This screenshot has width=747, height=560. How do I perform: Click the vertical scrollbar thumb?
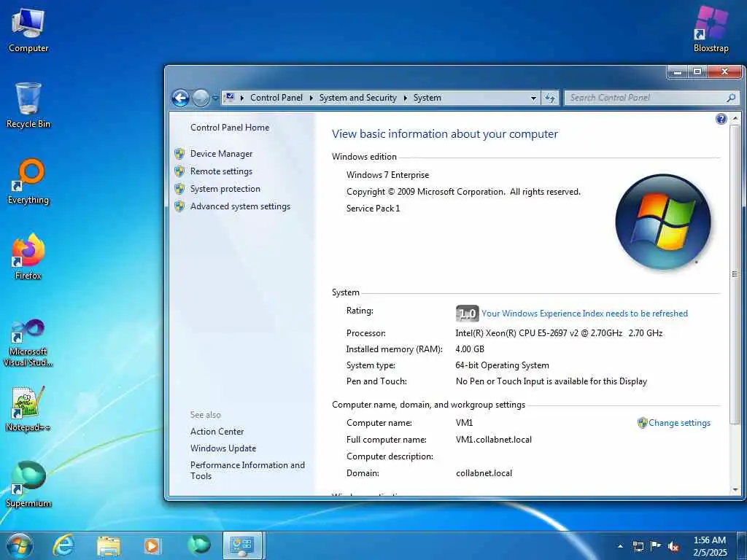[735, 274]
